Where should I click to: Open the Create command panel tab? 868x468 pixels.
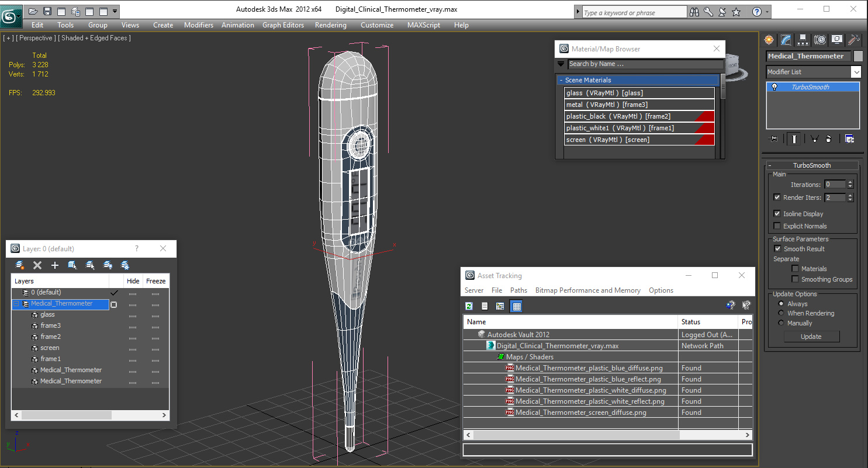(769, 40)
